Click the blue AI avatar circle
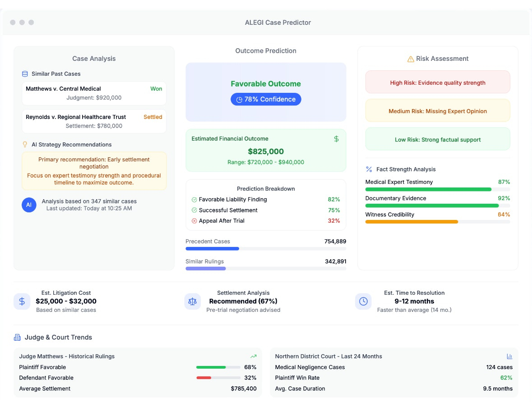The height and width of the screenshot is (402, 532). click(x=29, y=205)
